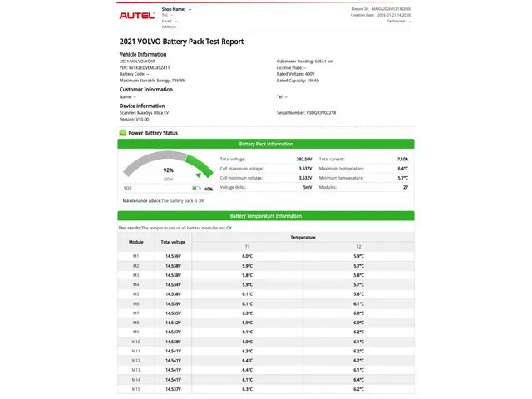
Task: Click the Serial Number V3DGR3V02278 text
Action: tap(306, 112)
